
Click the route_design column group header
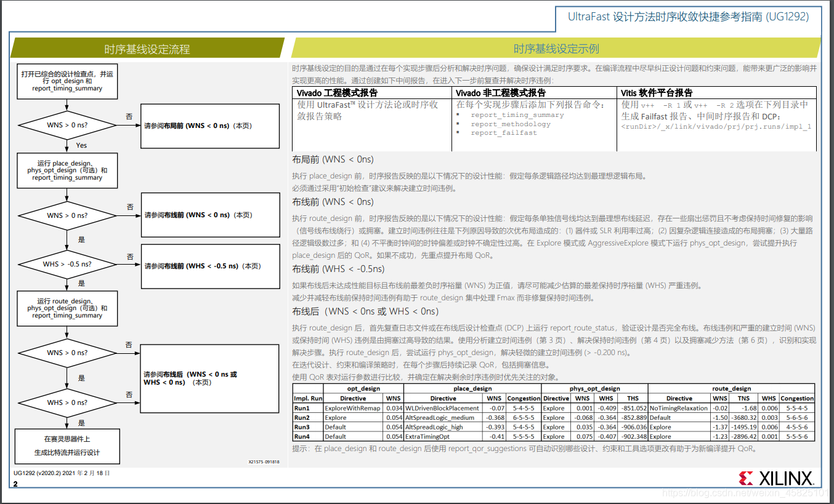[x=732, y=388]
